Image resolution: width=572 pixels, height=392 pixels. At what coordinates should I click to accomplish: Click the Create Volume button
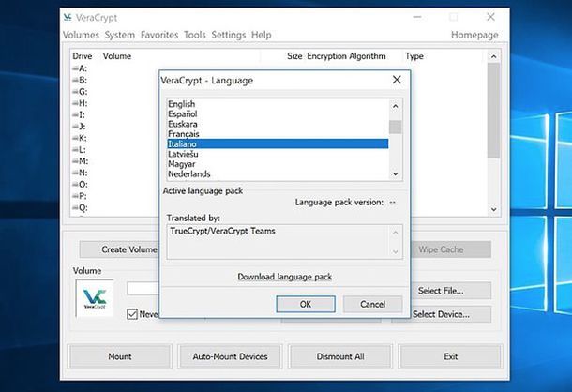pyautogui.click(x=119, y=249)
